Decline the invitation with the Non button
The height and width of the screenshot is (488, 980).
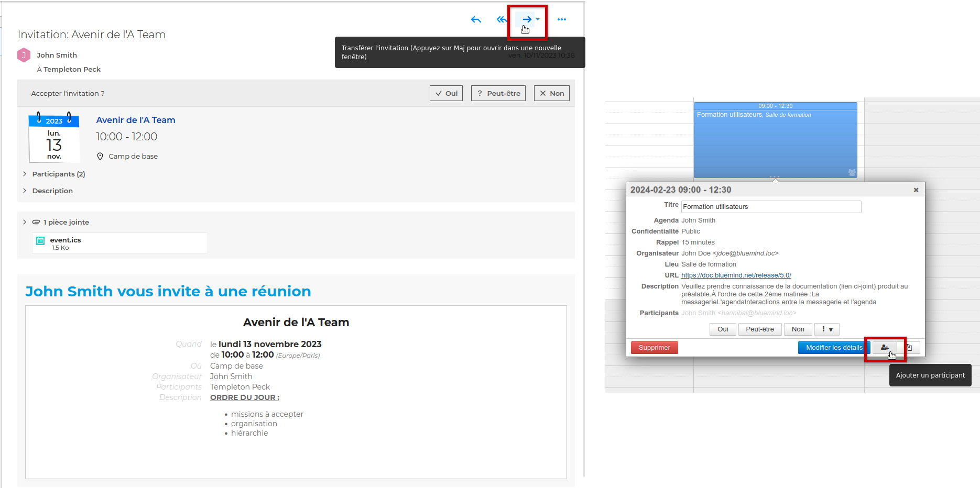coord(551,93)
